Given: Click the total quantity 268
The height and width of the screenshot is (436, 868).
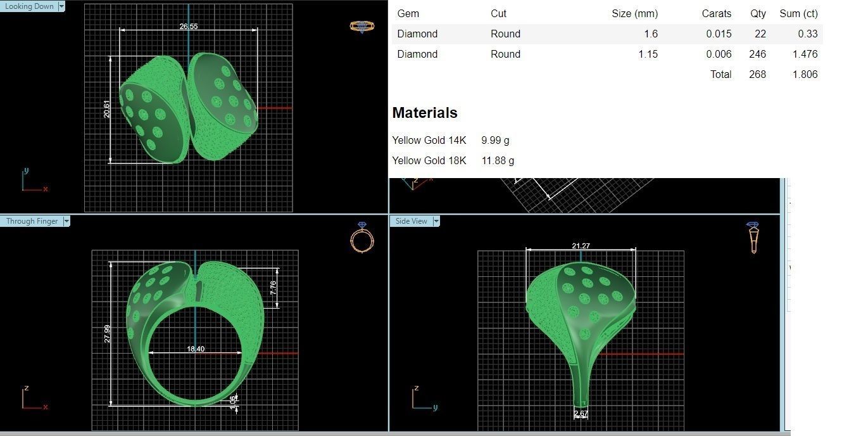Looking at the screenshot, I should point(757,74).
